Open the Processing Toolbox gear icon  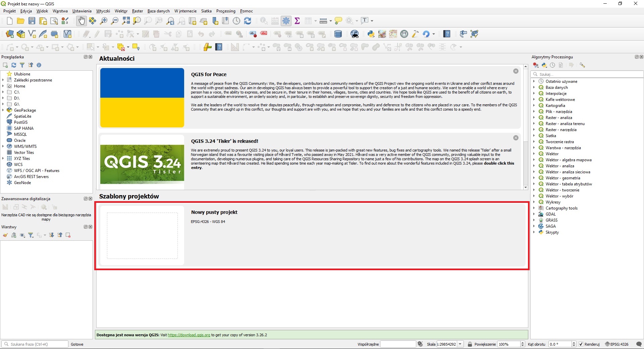pyautogui.click(x=286, y=21)
